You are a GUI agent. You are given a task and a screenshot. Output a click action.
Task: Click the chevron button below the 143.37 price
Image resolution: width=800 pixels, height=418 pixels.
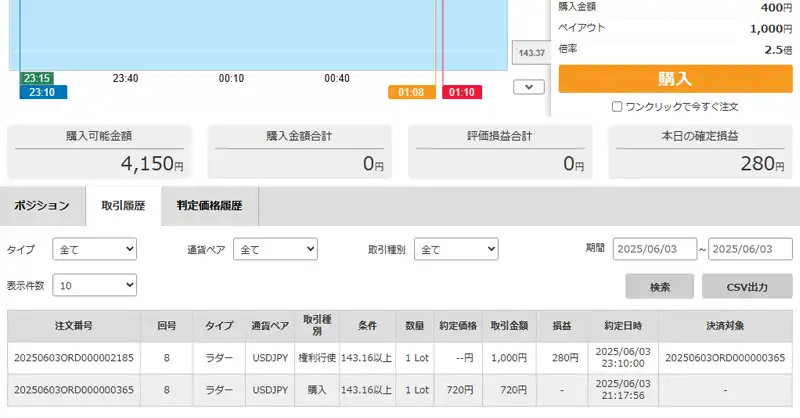[x=528, y=87]
